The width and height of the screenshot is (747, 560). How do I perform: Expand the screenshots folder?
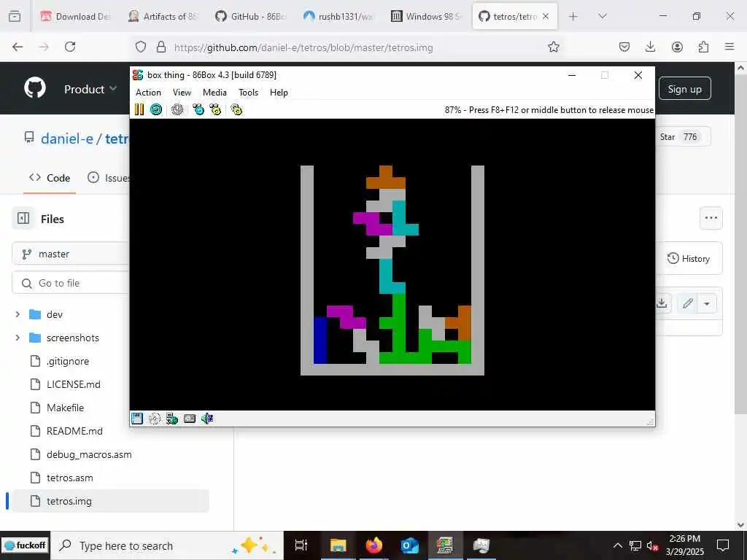(18, 338)
